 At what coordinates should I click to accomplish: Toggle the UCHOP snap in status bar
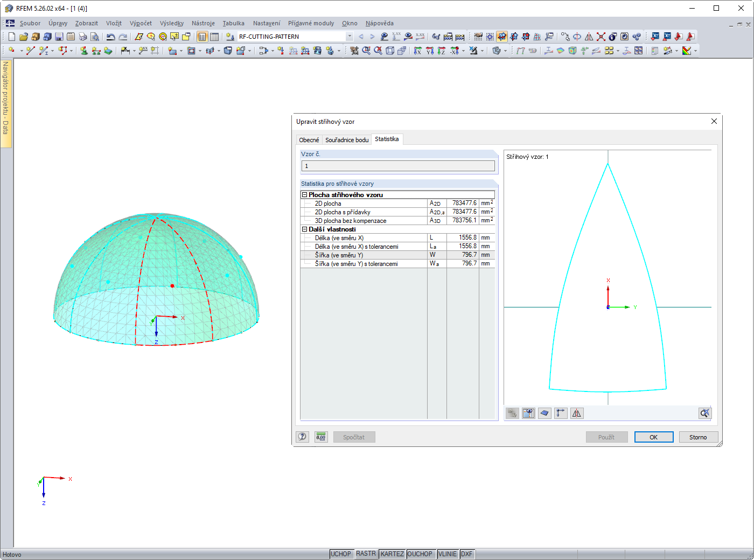click(x=341, y=554)
